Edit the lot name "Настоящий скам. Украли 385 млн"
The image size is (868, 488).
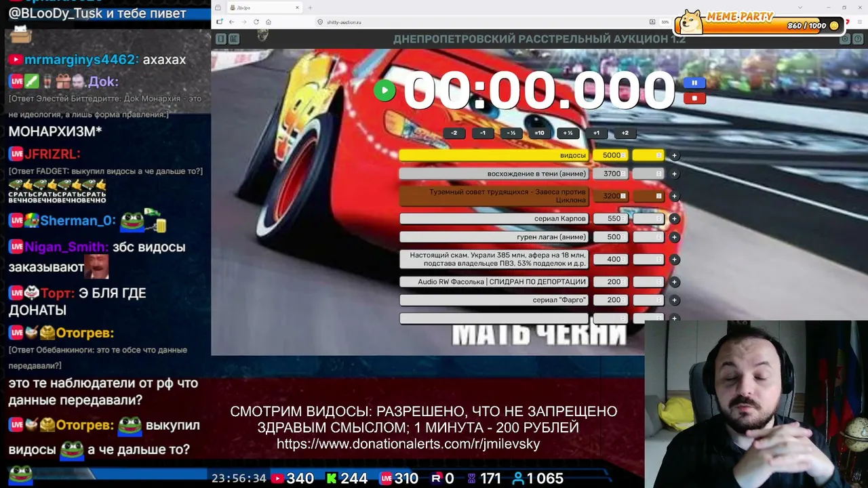494,260
